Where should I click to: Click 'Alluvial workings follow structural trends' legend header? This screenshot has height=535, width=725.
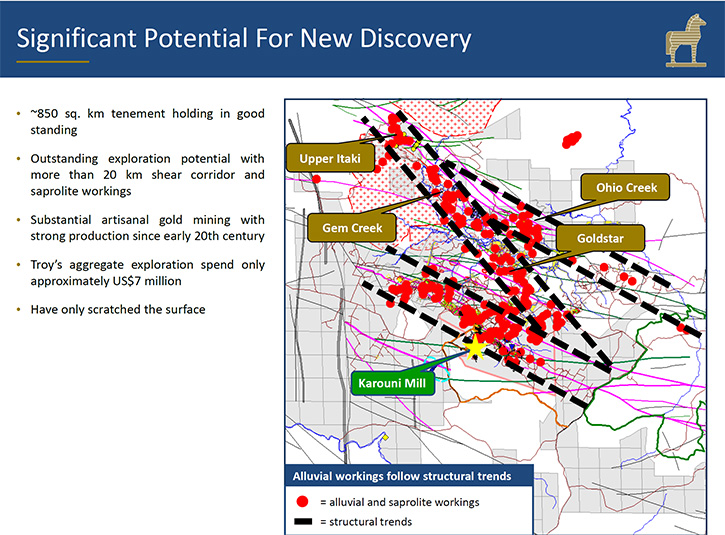402,476
